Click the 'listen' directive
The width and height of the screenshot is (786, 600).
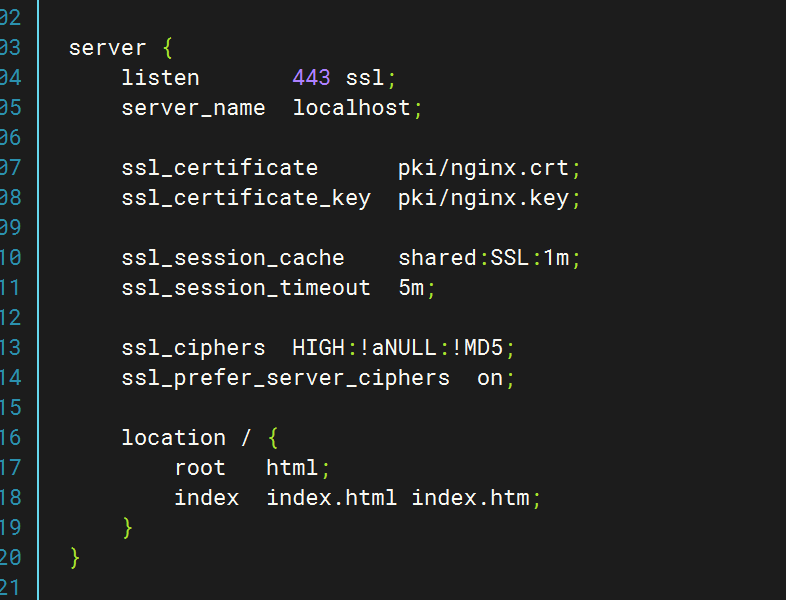160,78
